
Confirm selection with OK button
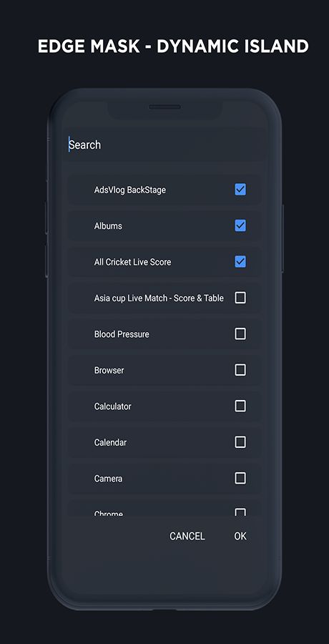[x=240, y=536]
